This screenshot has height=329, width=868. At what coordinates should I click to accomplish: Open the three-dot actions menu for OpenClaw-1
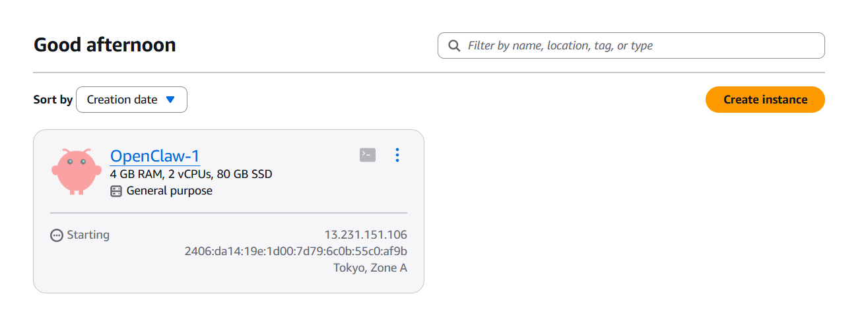pos(397,155)
